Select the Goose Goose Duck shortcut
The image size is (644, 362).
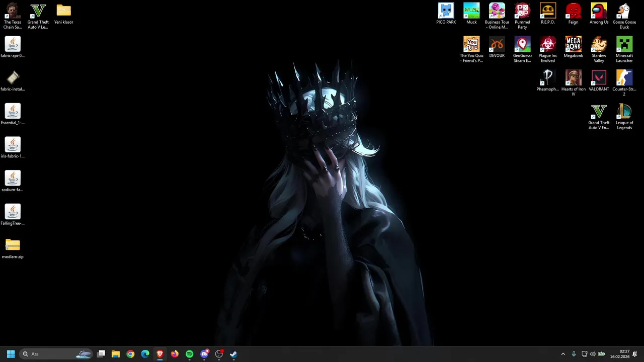pyautogui.click(x=624, y=16)
